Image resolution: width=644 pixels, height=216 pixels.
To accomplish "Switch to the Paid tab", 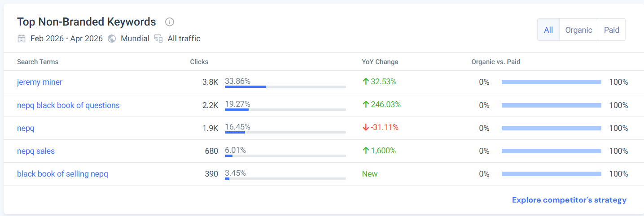I will pos(612,30).
